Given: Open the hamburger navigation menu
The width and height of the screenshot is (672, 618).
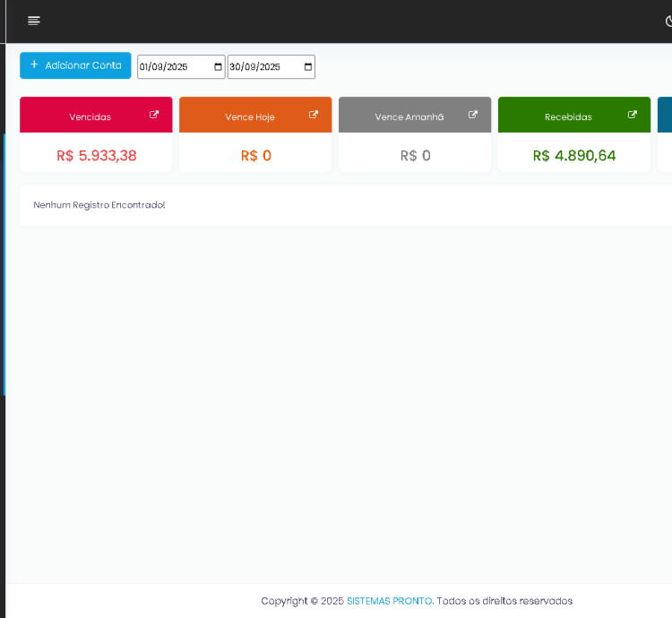Looking at the screenshot, I should tap(34, 21).
